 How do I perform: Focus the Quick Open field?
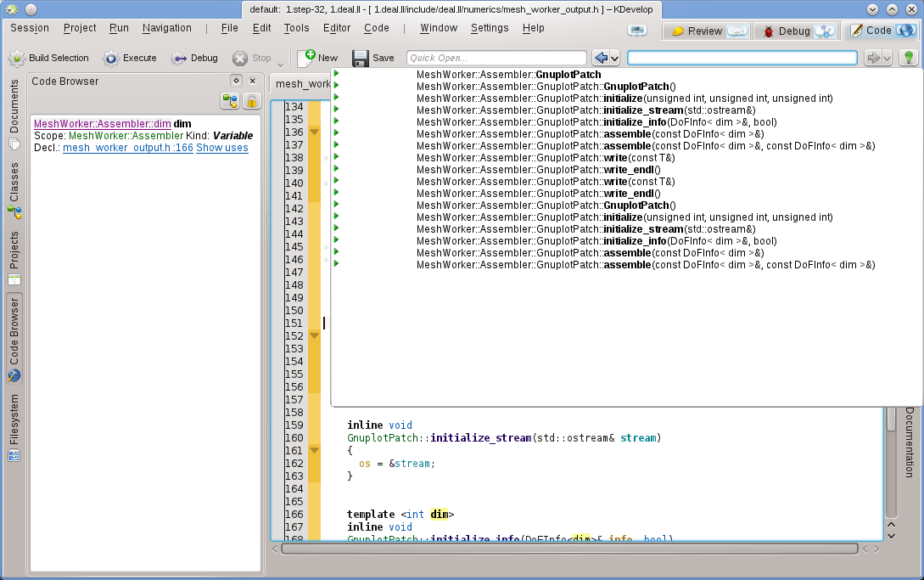coord(496,58)
